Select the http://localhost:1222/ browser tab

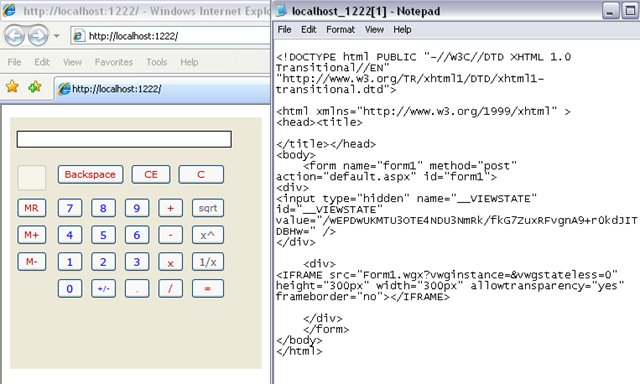pos(162,89)
